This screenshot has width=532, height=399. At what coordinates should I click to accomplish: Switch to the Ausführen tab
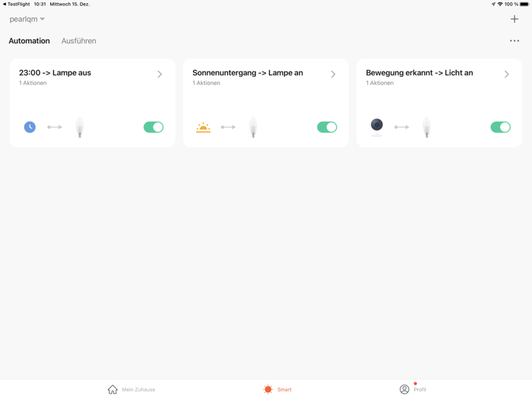pos(79,41)
